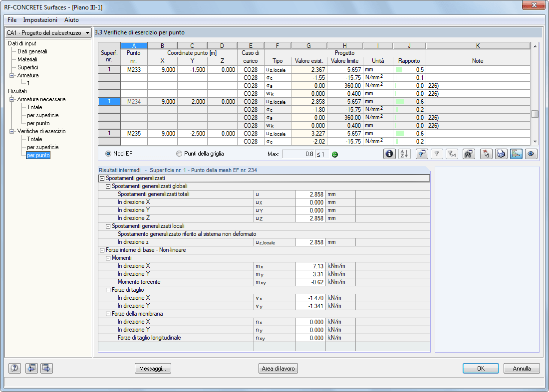
Task: Click column K Note header
Action: pyautogui.click(x=478, y=46)
